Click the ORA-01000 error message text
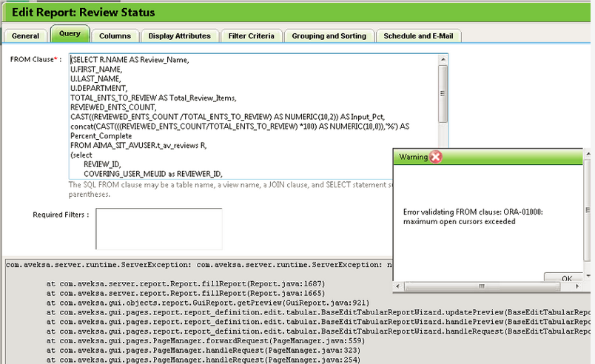The height and width of the screenshot is (364, 595). click(474, 217)
